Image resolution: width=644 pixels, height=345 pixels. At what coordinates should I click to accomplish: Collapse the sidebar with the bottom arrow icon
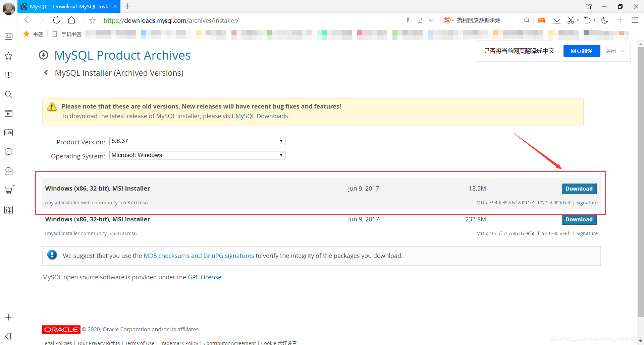(8, 336)
